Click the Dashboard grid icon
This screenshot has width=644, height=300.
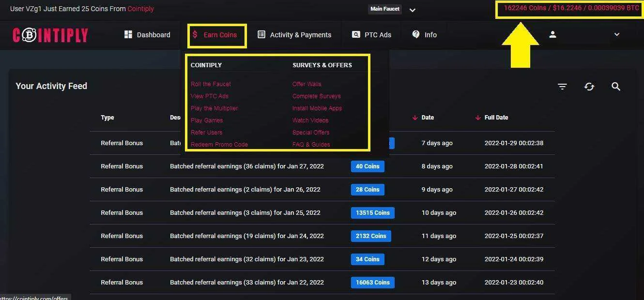128,34
